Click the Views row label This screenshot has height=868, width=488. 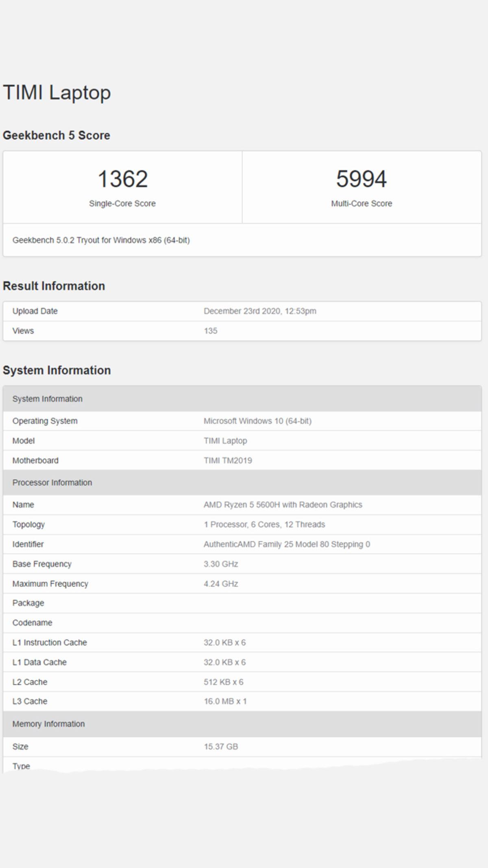[23, 331]
